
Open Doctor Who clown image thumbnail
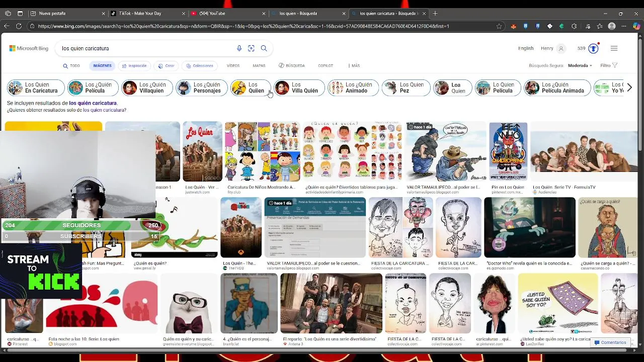[x=530, y=227]
